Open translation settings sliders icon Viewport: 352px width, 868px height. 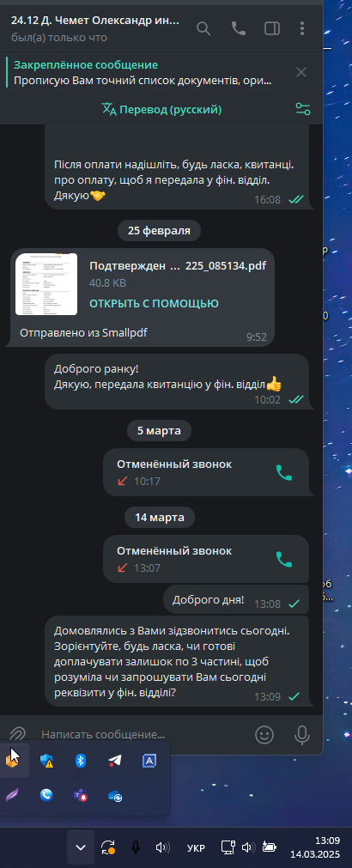coord(303,109)
